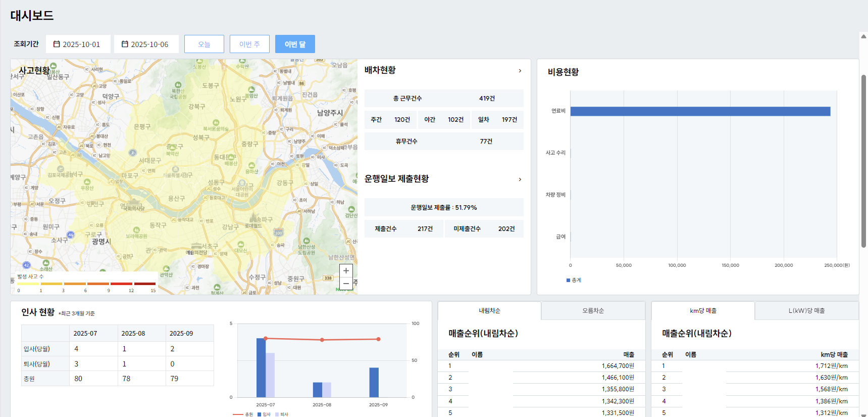Open the 2025-10-01 start date picker
Viewport: 868px width, 417px height.
(81, 44)
